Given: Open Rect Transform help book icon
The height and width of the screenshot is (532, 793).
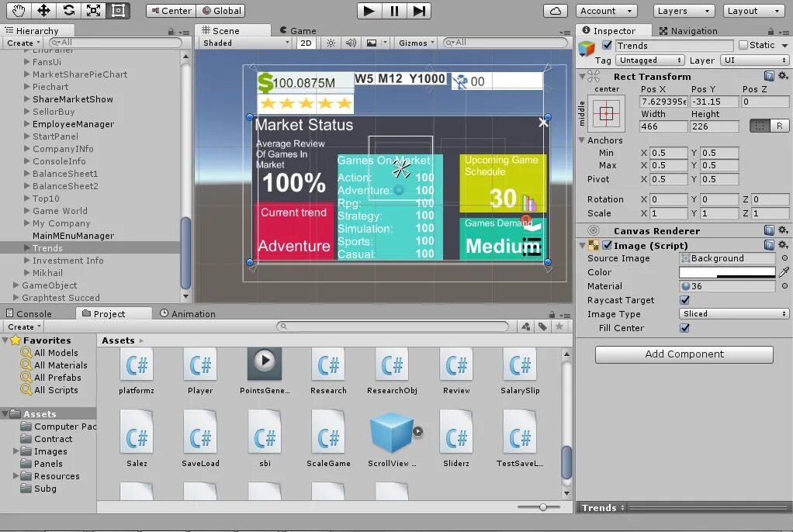Looking at the screenshot, I should (769, 76).
